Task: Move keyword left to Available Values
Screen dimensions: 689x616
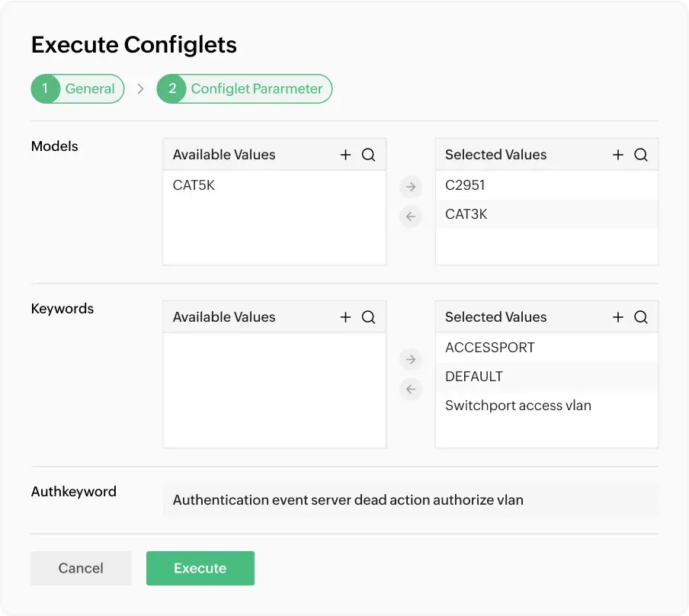Action: (x=411, y=389)
